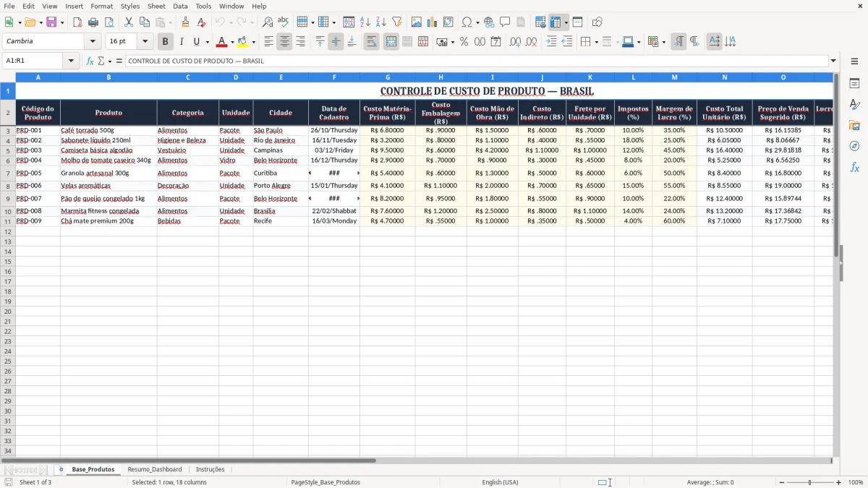The height and width of the screenshot is (488, 868).
Task: Apply AutoFilter with funnel icon
Action: (397, 22)
